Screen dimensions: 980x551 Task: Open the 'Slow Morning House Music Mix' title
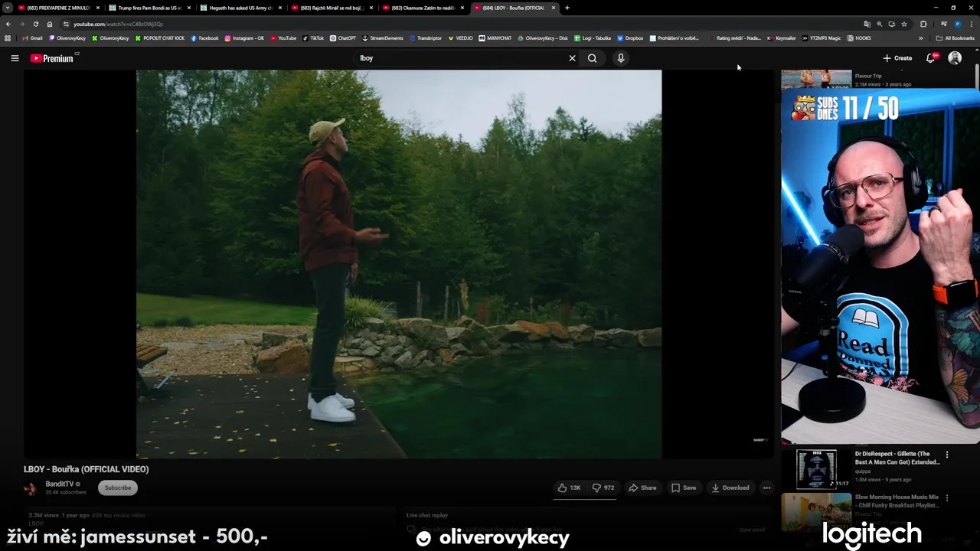[897, 501]
